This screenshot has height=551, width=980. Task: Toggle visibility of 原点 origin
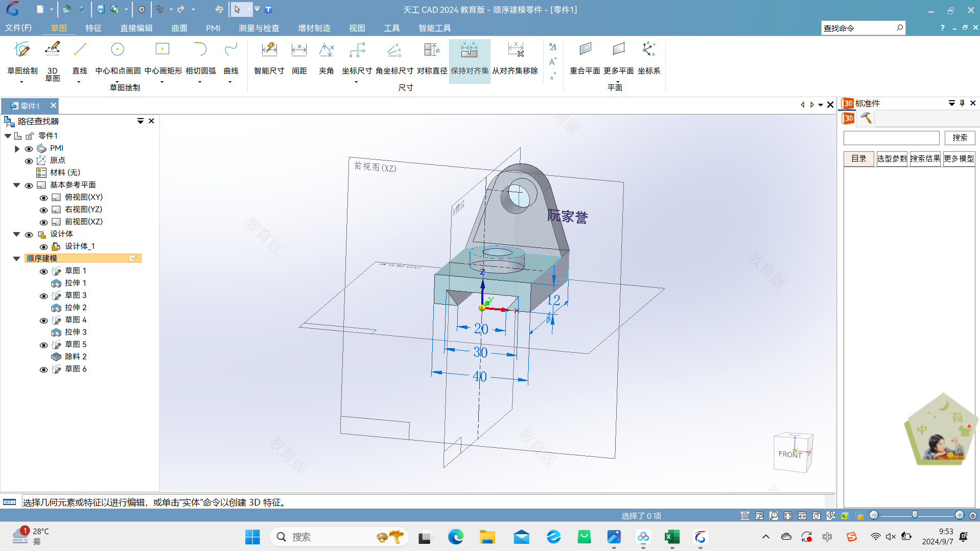pos(29,161)
